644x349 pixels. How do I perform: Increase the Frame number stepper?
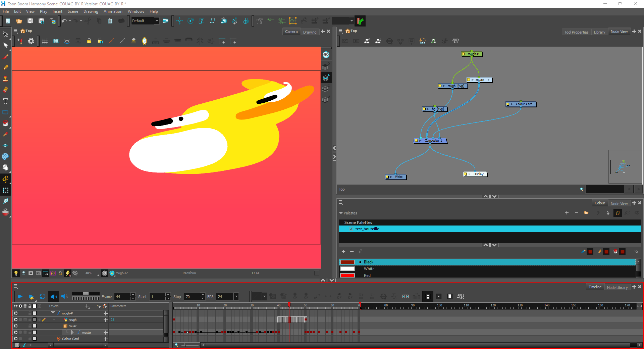(133, 295)
